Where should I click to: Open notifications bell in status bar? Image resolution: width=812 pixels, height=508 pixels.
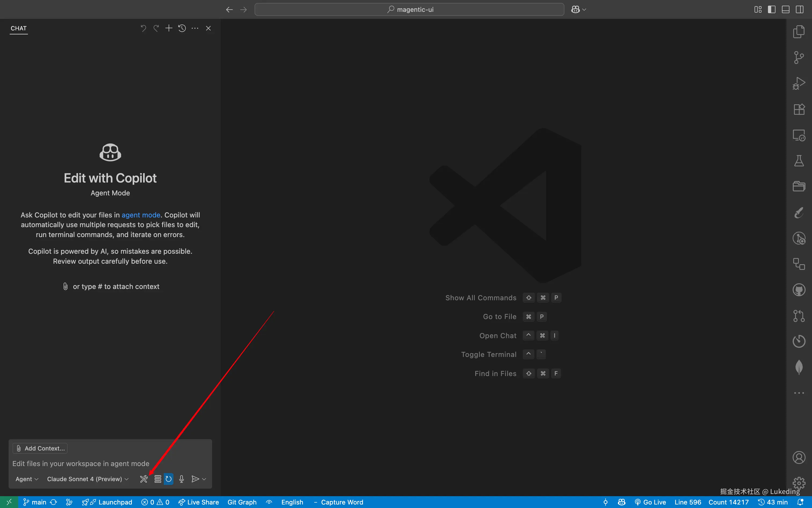[x=800, y=502]
